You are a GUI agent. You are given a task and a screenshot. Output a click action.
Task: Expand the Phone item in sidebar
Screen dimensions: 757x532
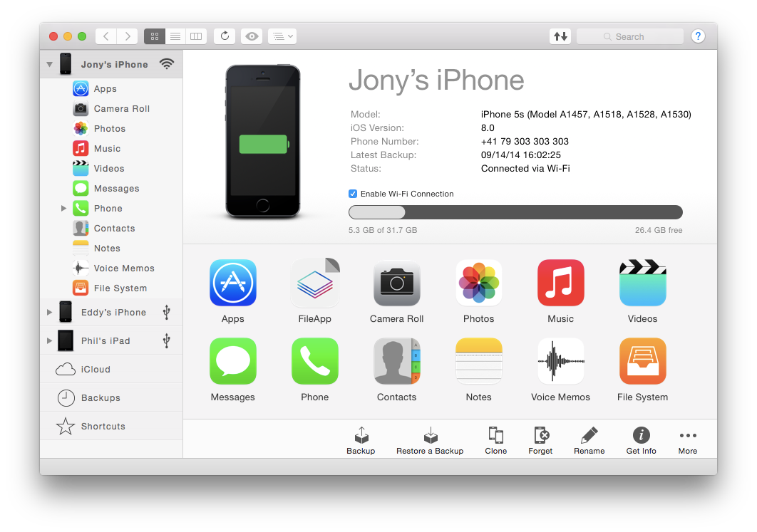point(63,209)
